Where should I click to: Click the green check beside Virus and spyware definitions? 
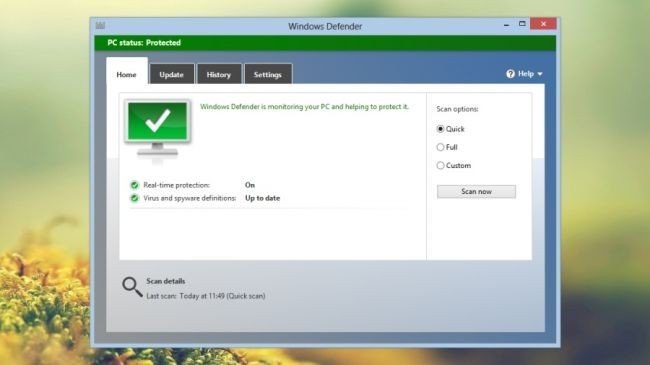[x=134, y=198]
